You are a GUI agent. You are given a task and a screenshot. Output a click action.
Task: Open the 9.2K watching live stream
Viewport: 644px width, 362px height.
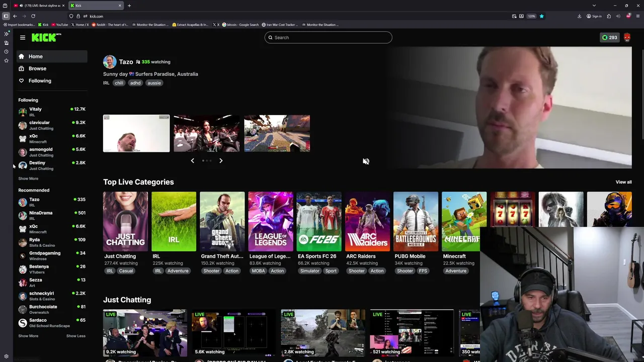(145, 333)
